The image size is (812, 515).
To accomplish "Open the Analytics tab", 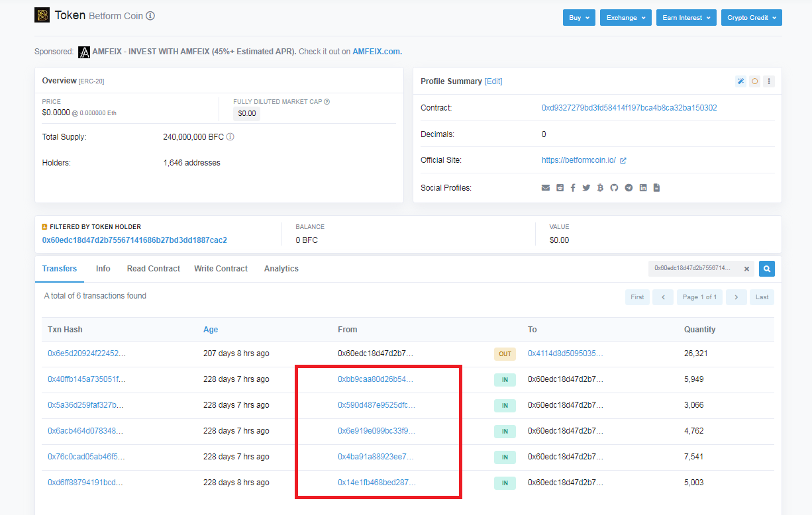I will 281,269.
